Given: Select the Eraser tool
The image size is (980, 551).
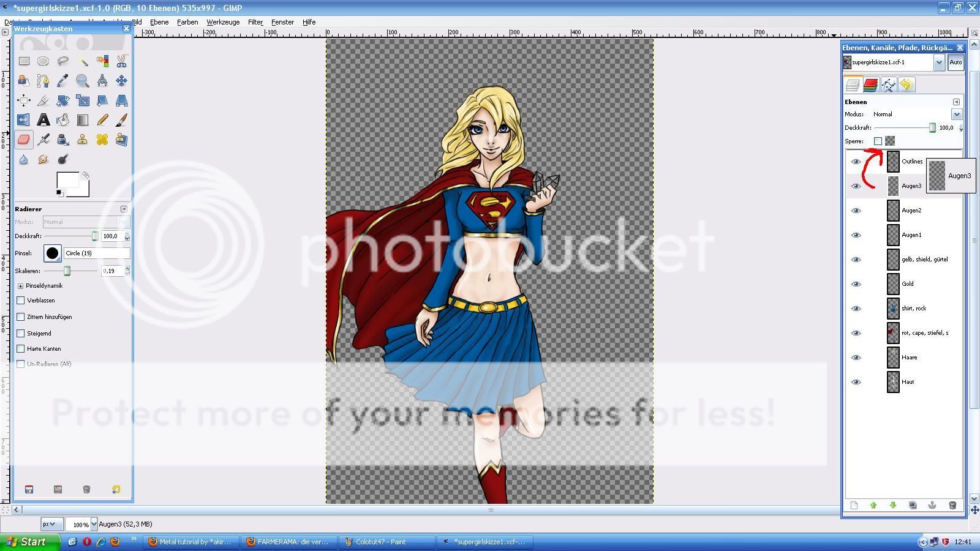Looking at the screenshot, I should [24, 140].
